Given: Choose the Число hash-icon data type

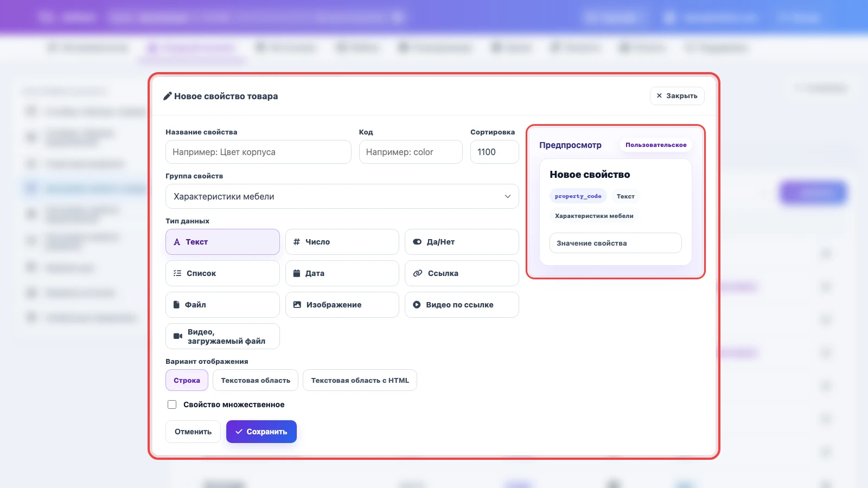Looking at the screenshot, I should pos(342,242).
